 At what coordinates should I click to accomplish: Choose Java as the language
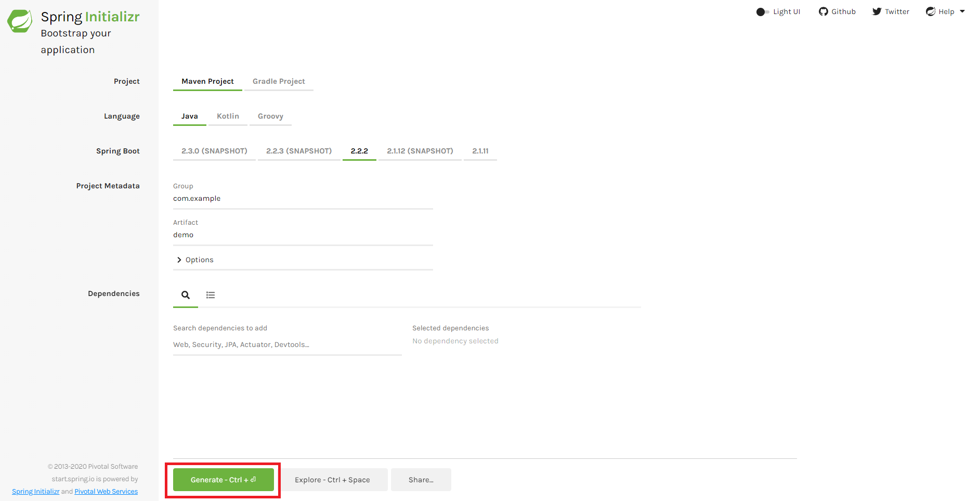[x=189, y=117]
